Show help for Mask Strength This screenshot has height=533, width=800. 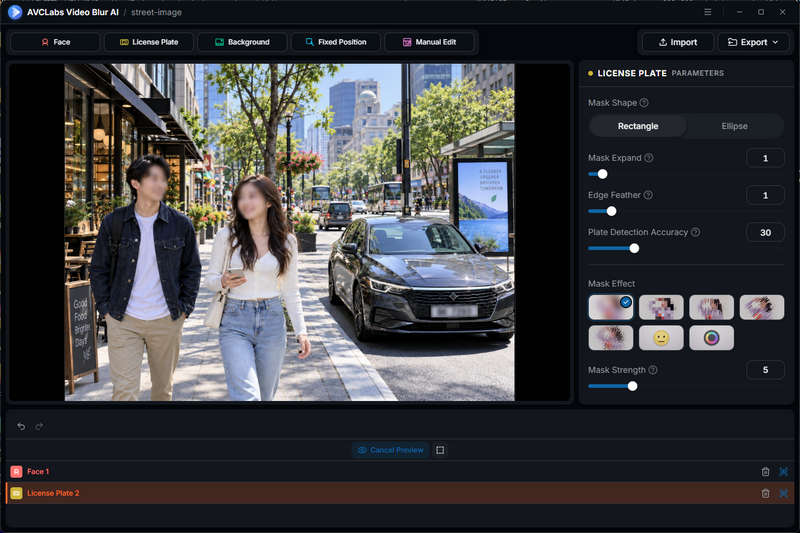click(x=653, y=370)
